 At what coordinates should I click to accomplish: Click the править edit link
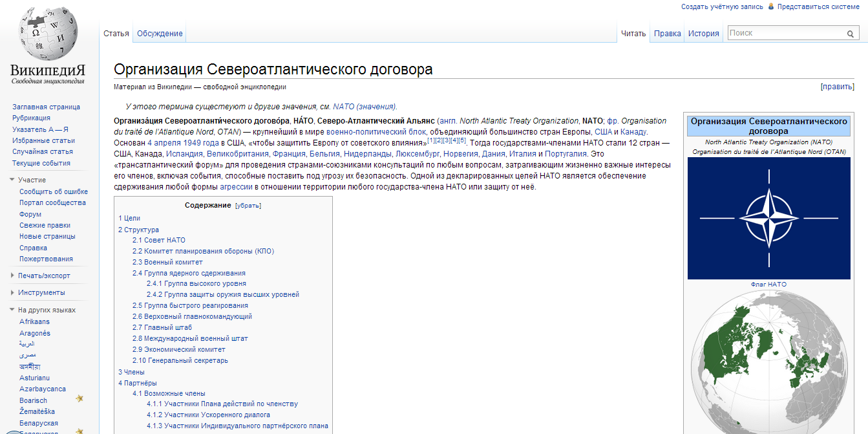point(838,87)
